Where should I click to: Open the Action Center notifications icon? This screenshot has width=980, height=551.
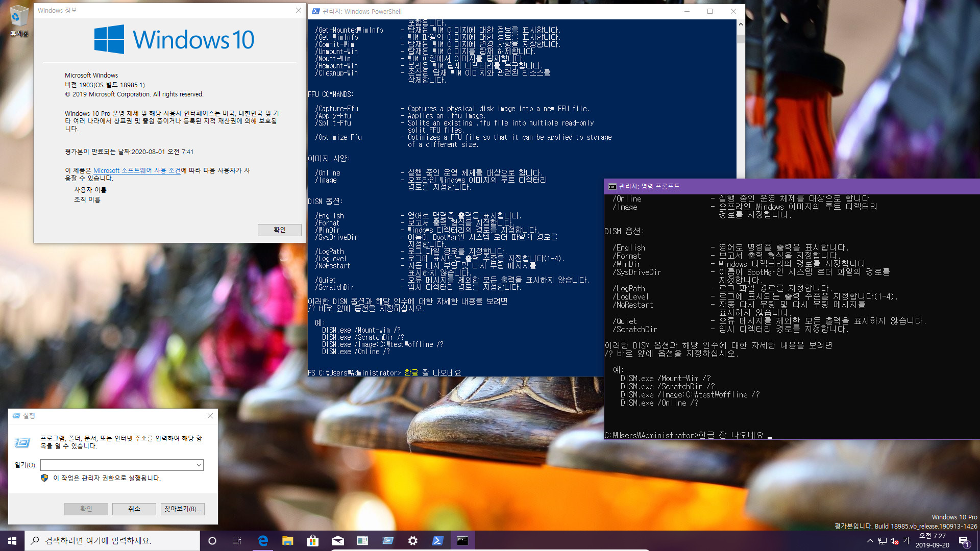[964, 541]
